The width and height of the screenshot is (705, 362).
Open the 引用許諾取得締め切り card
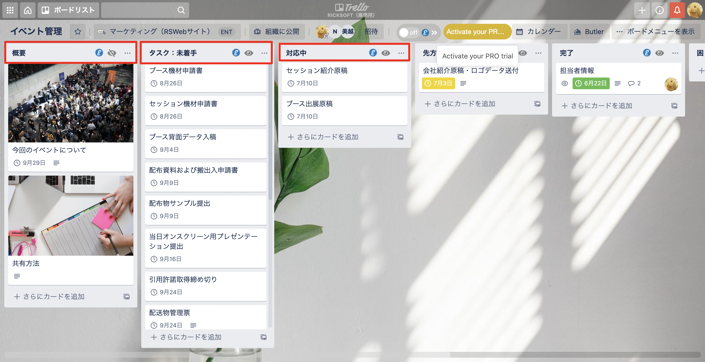[x=205, y=286]
